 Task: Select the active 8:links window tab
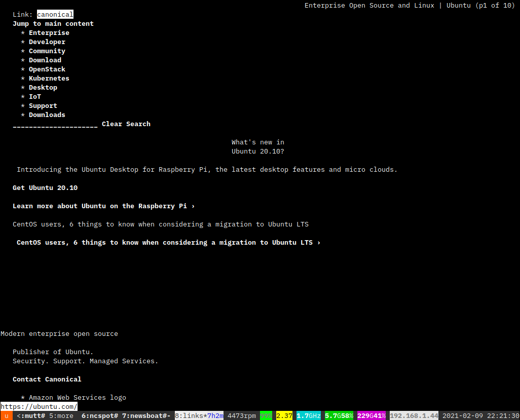[x=191, y=415]
